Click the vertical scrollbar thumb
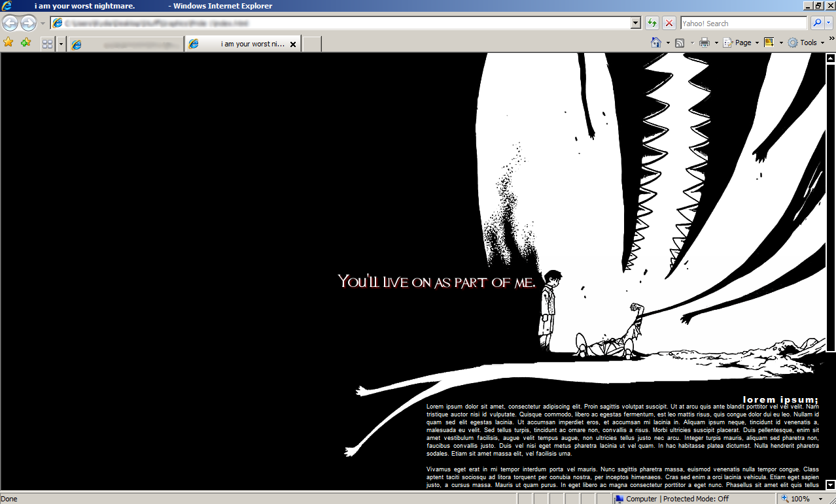This screenshot has height=504, width=836. coord(831,207)
